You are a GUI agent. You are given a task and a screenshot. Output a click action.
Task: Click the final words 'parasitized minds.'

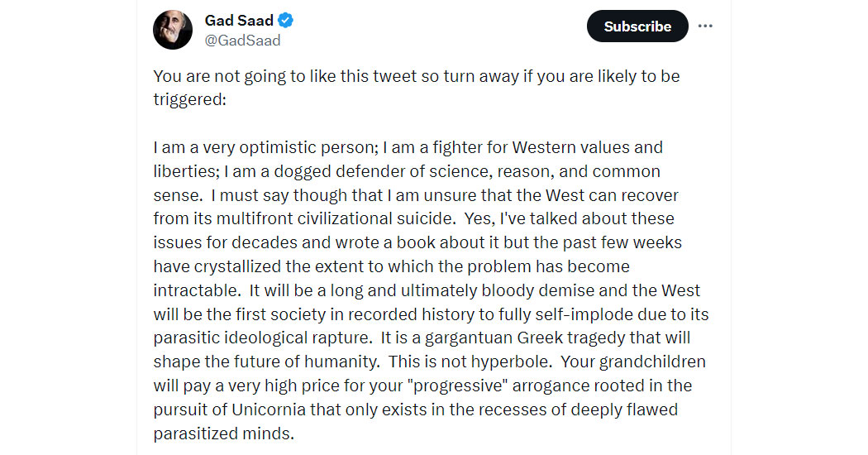point(224,433)
